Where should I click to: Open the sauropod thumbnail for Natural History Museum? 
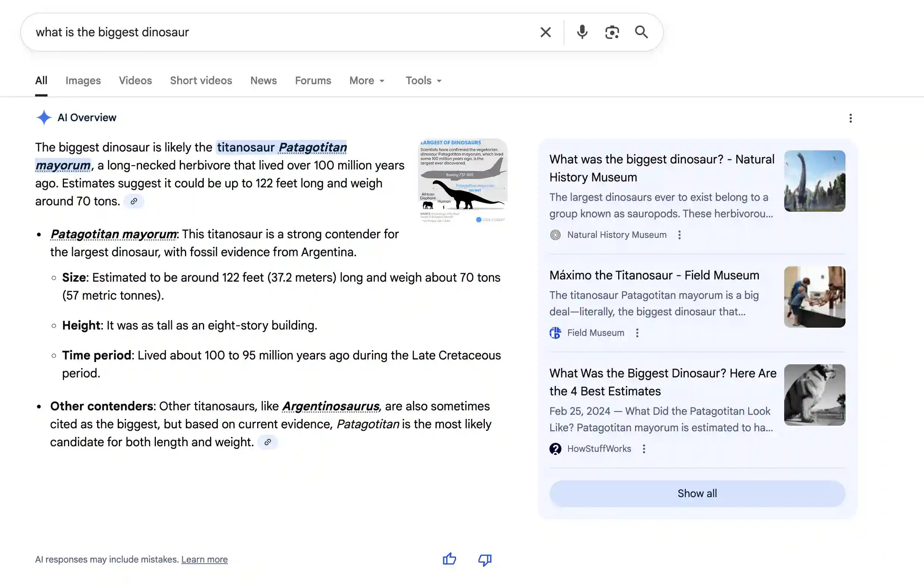(814, 181)
